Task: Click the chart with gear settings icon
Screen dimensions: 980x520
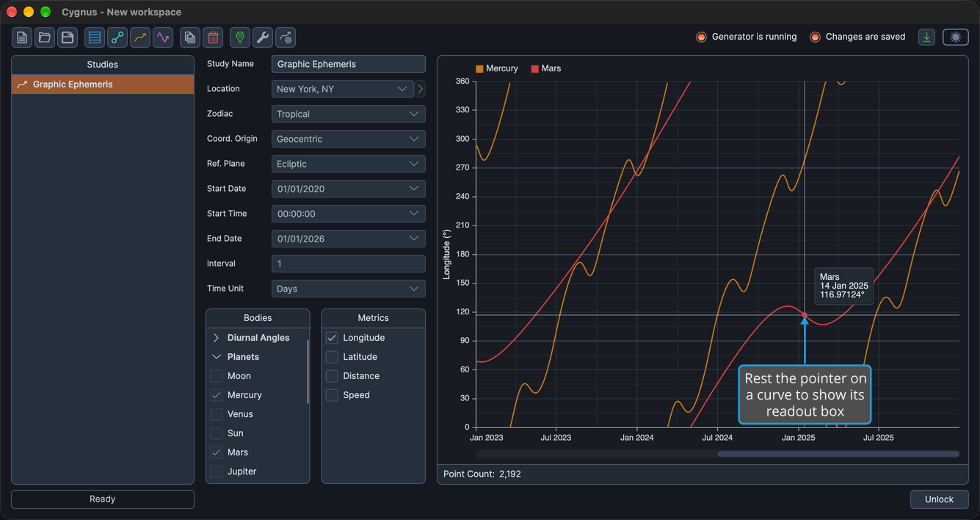Action: [286, 37]
